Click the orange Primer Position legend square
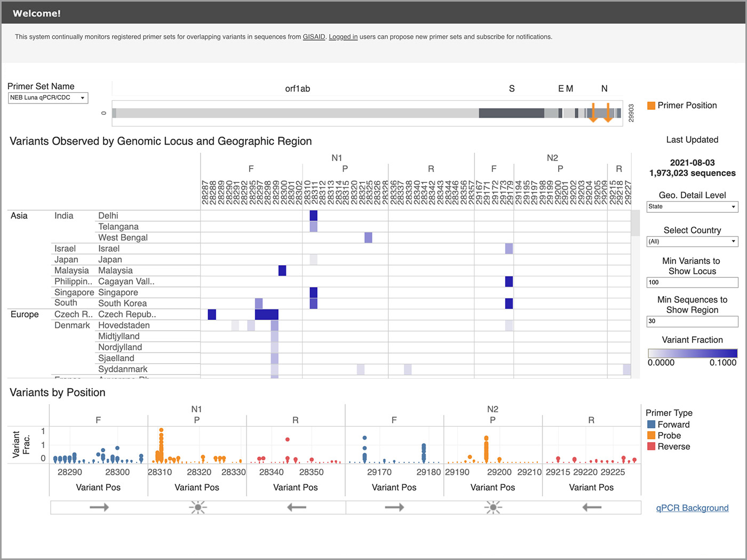Image resolution: width=747 pixels, height=560 pixels. 651,106
